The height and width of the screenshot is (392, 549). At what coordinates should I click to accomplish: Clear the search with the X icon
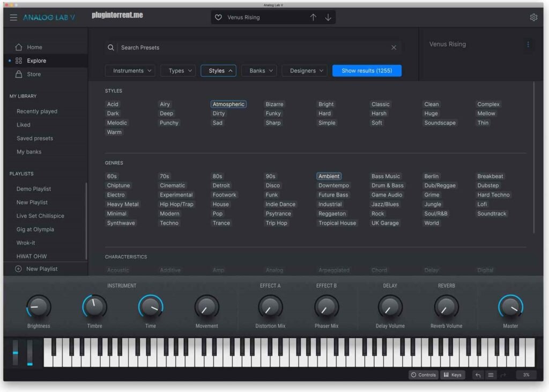tap(394, 48)
